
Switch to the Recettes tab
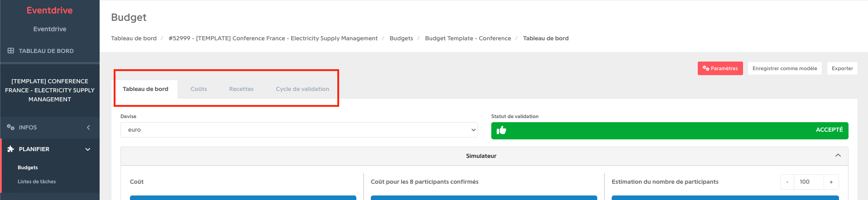241,89
